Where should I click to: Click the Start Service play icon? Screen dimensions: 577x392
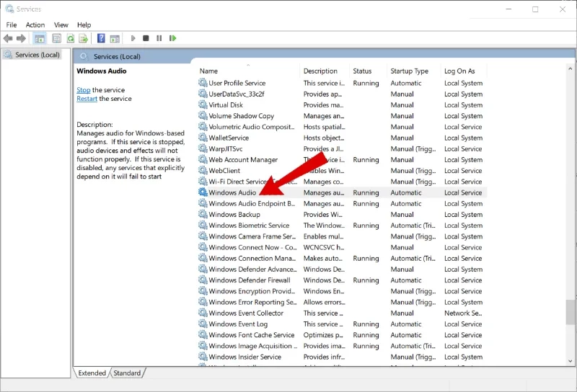click(x=133, y=38)
